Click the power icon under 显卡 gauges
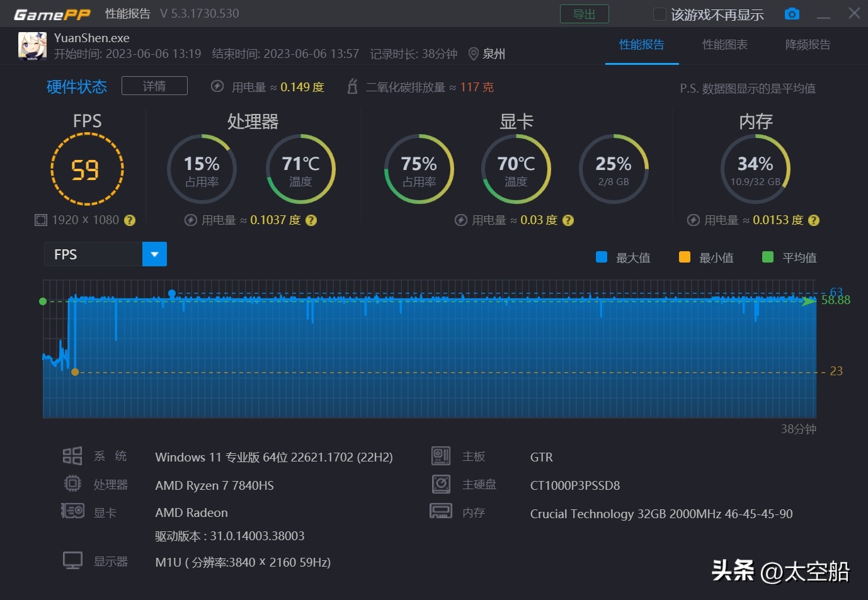 click(461, 220)
